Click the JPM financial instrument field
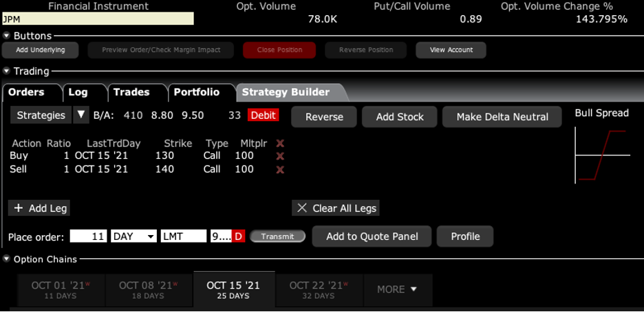The width and height of the screenshot is (644, 312). (x=97, y=19)
